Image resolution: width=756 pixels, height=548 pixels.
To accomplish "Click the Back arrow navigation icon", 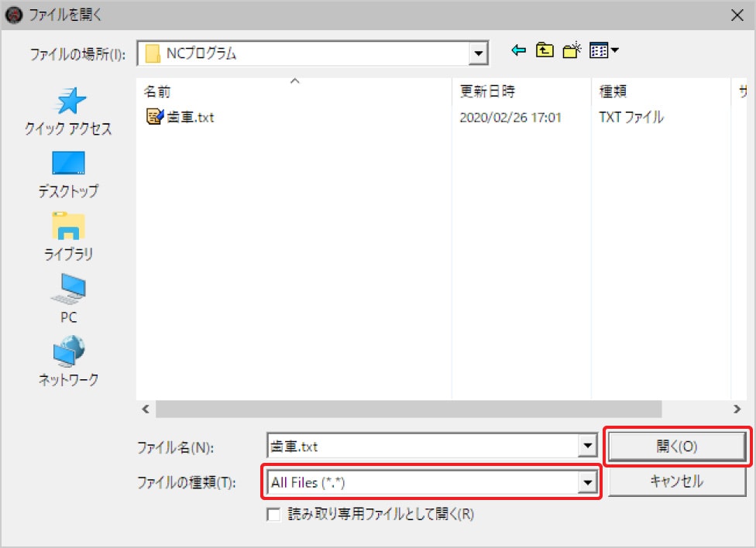I will 519,51.
